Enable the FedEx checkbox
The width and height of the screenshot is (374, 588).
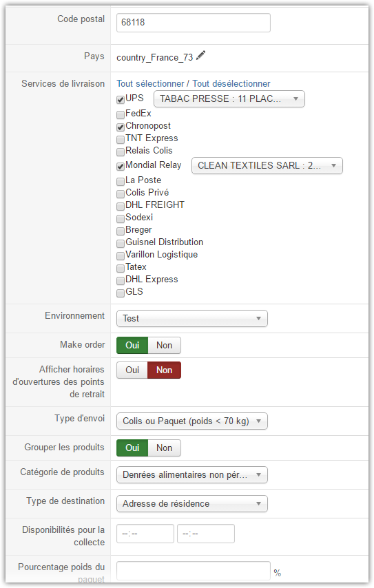(121, 114)
